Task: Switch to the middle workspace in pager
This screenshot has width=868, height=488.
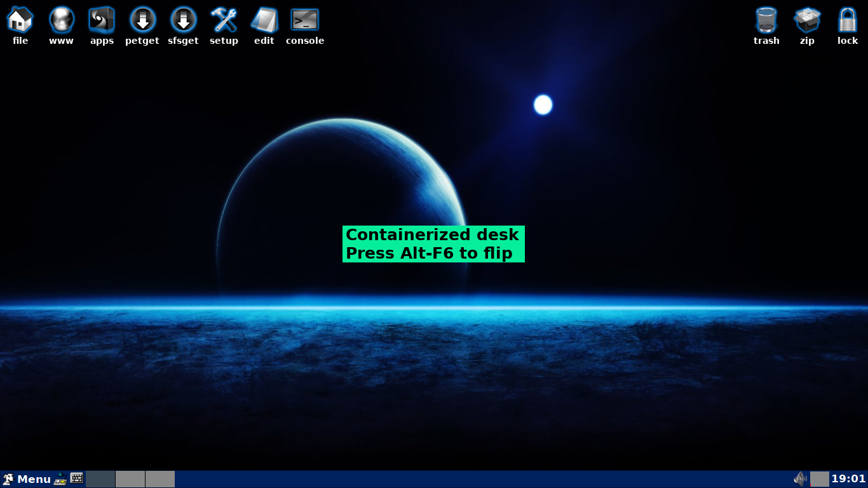Action: point(130,479)
